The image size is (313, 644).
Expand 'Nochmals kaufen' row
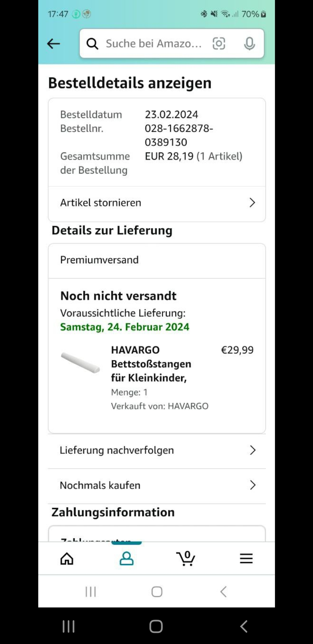pyautogui.click(x=156, y=485)
